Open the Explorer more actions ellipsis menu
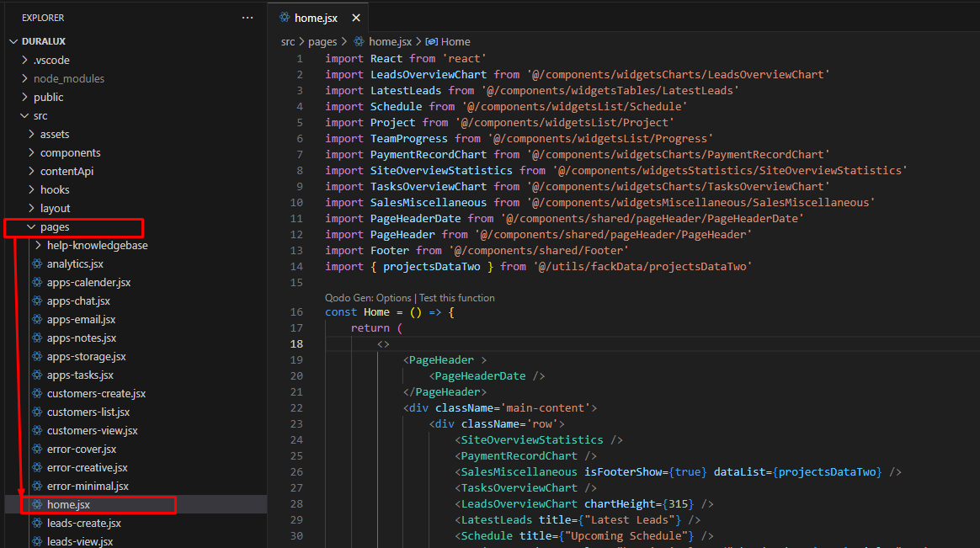This screenshot has width=980, height=548. coord(248,18)
